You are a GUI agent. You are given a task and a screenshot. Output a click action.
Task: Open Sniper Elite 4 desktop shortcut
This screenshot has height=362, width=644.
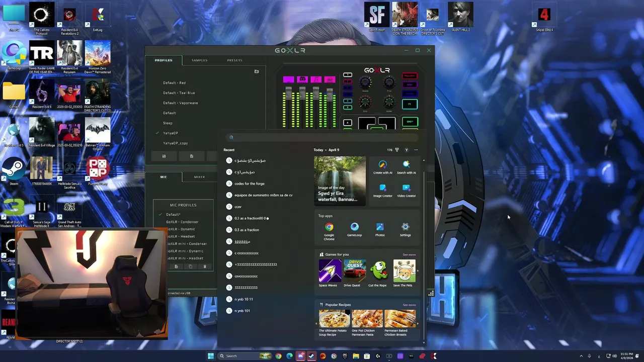(544, 18)
